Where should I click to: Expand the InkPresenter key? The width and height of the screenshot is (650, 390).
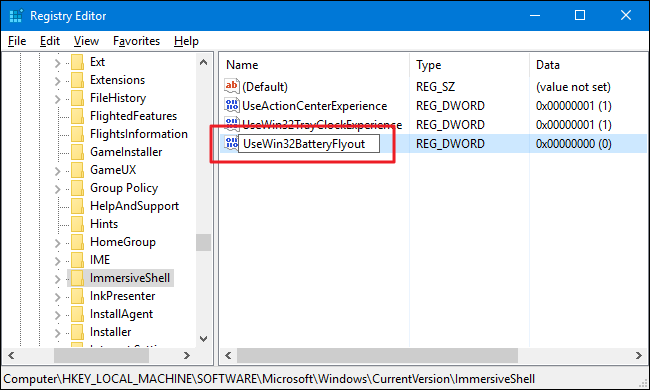coord(58,297)
